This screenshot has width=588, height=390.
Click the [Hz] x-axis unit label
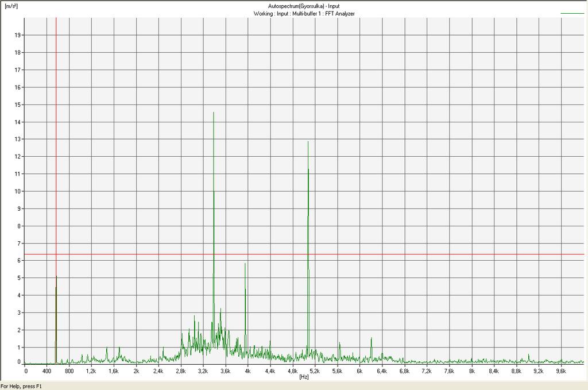pyautogui.click(x=304, y=377)
